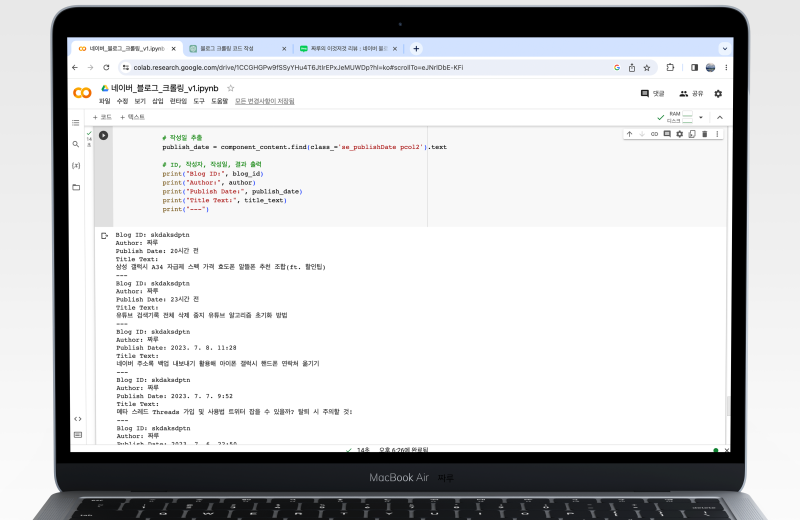
Task: Add a code cell with + 코드
Action: click(102, 117)
